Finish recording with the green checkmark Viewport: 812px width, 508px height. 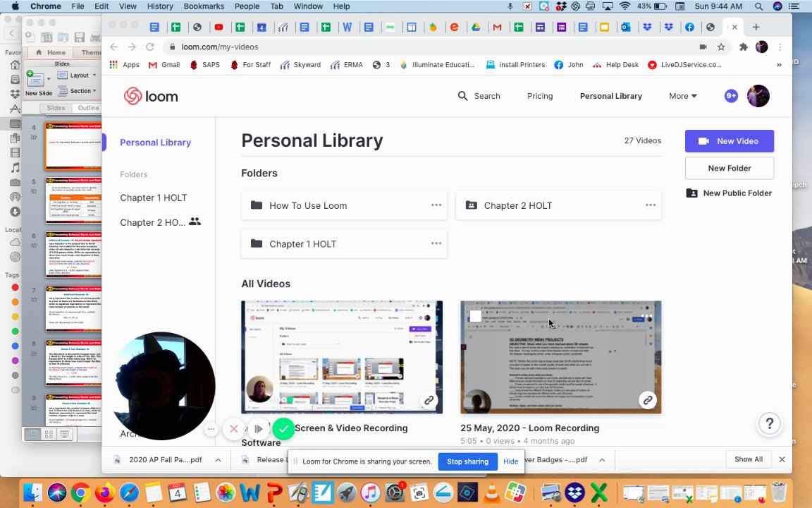click(283, 429)
